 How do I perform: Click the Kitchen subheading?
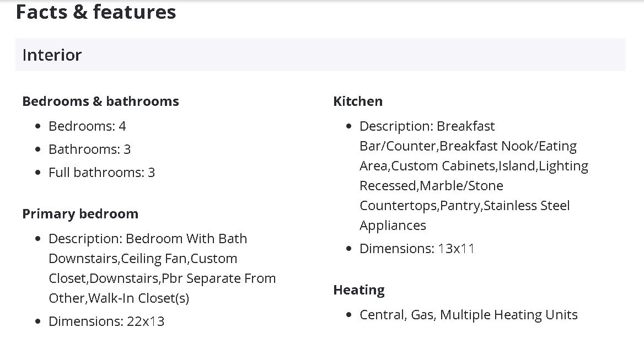pyautogui.click(x=358, y=101)
